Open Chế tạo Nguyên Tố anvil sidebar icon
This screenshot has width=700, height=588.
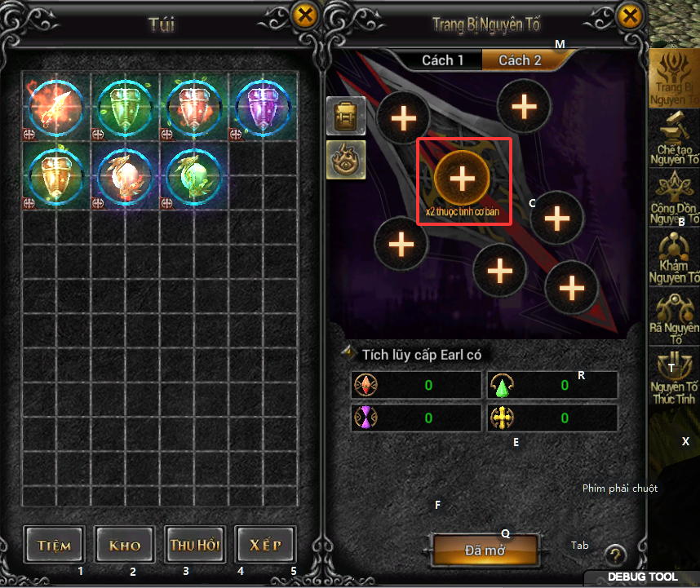pyautogui.click(x=674, y=139)
